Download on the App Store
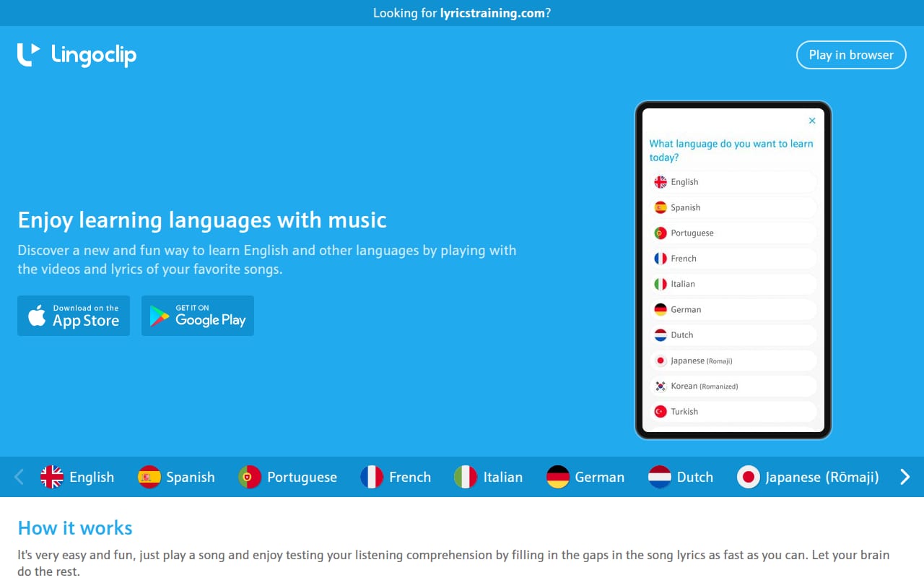The image size is (924, 578). click(x=74, y=316)
